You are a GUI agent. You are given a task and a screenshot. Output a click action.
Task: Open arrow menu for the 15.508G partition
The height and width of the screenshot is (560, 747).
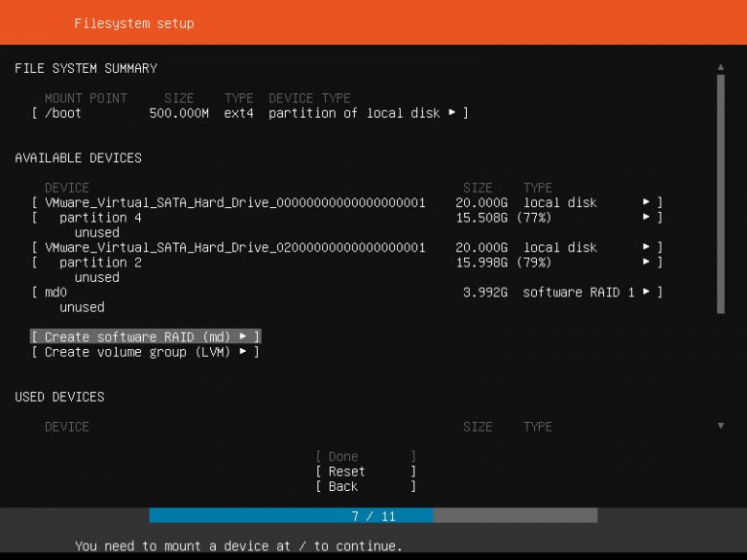[x=646, y=217]
